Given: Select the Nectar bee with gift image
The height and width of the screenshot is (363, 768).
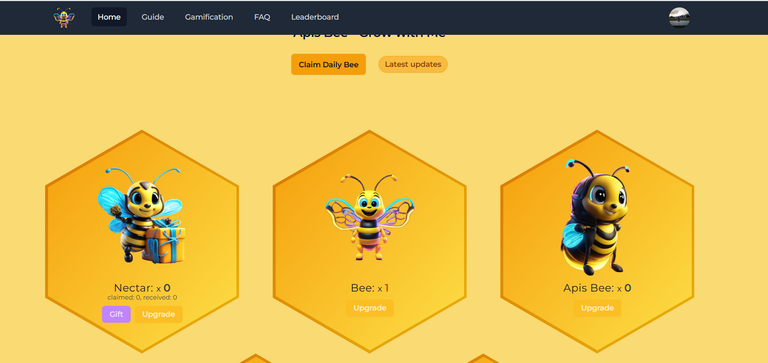Looking at the screenshot, I should 141,215.
